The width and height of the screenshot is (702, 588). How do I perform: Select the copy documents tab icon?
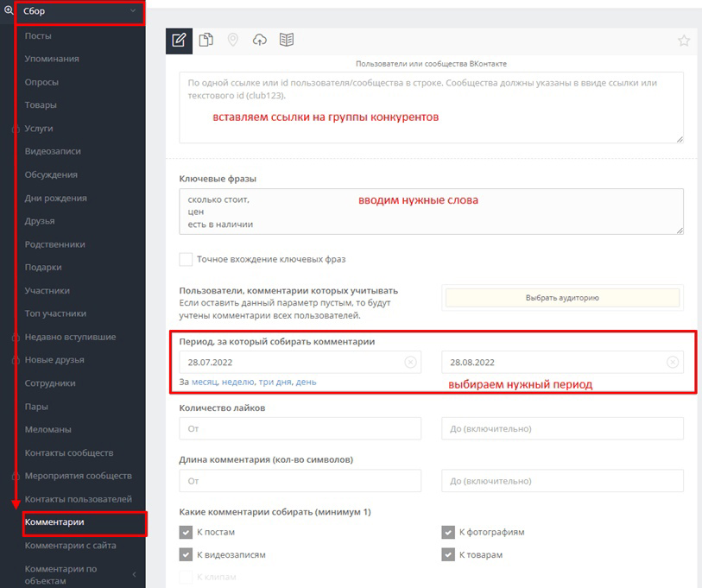click(206, 40)
